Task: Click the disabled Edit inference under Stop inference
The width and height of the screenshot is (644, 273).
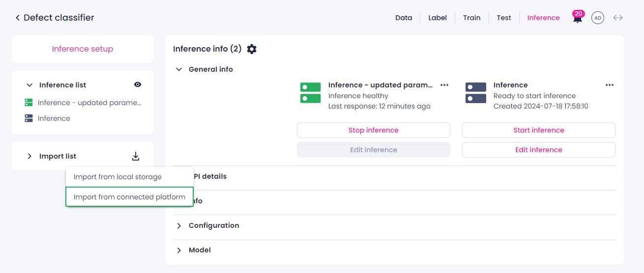Action: [x=374, y=150]
